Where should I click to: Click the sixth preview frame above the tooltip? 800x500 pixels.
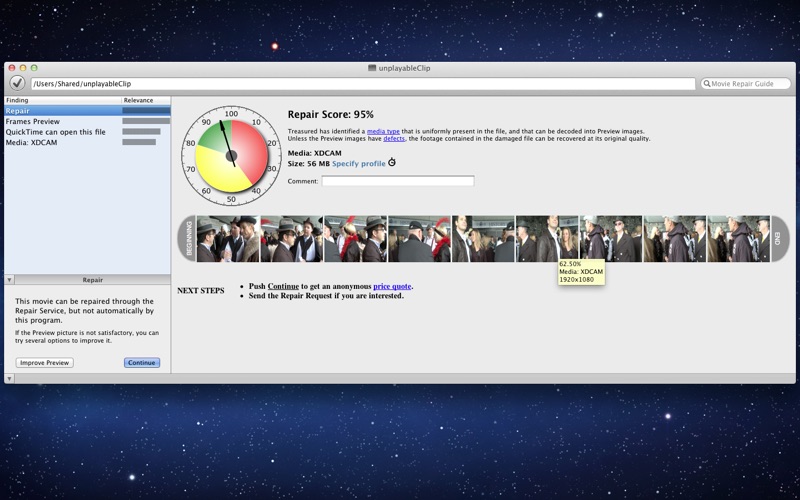pyautogui.click(x=547, y=239)
